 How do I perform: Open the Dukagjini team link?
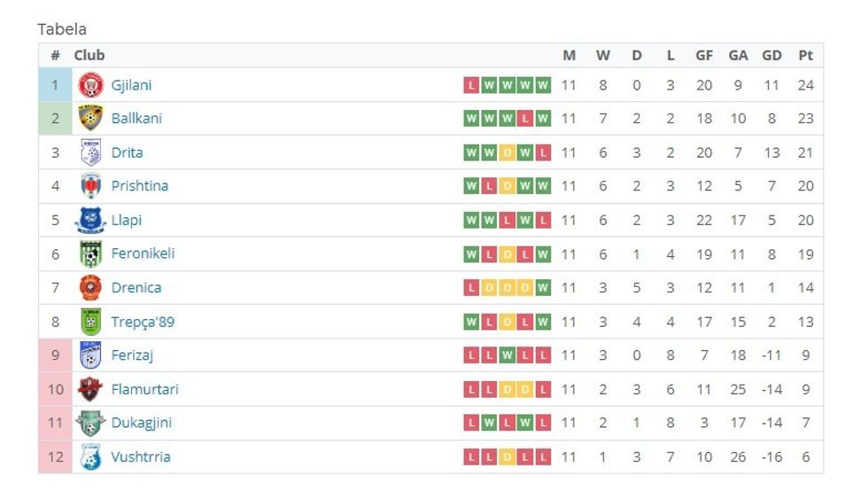(x=141, y=423)
